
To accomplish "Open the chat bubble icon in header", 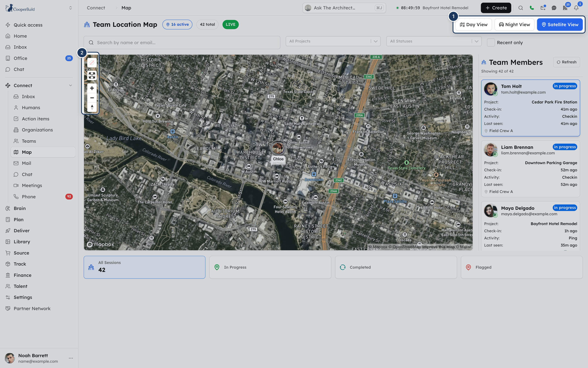I will tap(554, 8).
